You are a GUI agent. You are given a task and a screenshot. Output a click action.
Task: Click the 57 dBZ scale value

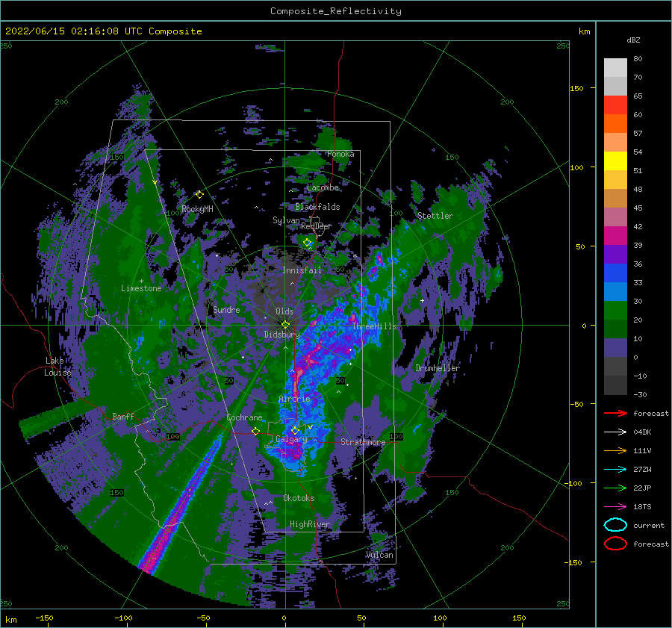click(638, 134)
